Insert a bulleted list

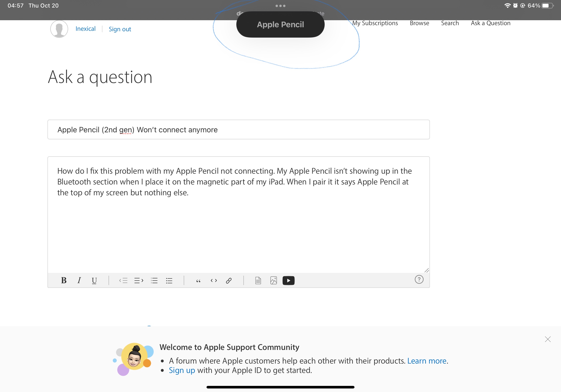tap(169, 280)
